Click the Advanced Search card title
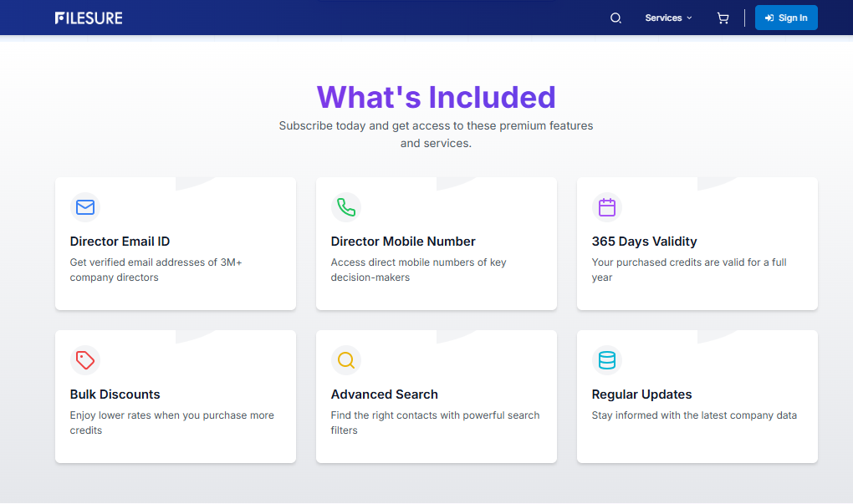The image size is (853, 504). point(384,395)
